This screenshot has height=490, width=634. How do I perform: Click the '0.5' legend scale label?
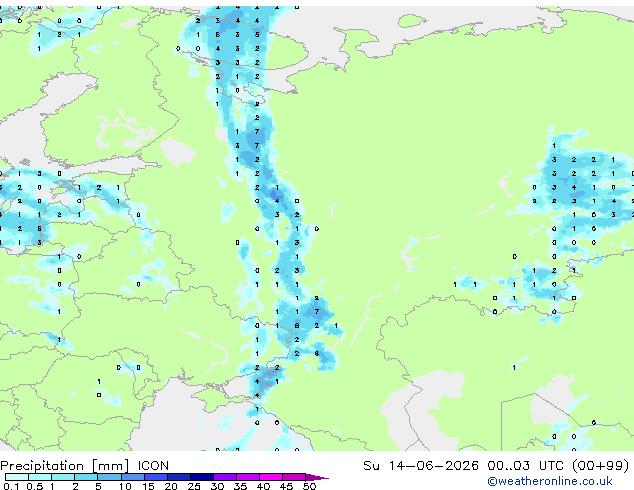coord(35,486)
